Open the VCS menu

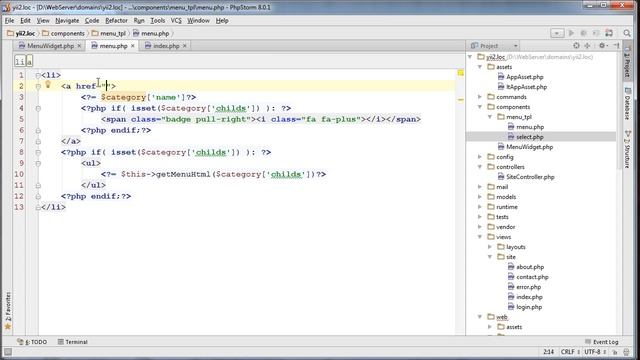pyautogui.click(x=176, y=20)
